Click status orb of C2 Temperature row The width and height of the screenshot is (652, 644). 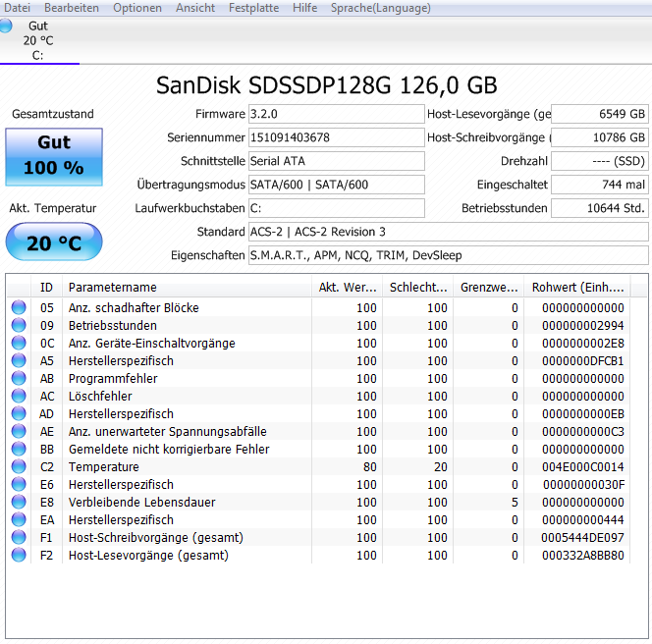tap(19, 466)
